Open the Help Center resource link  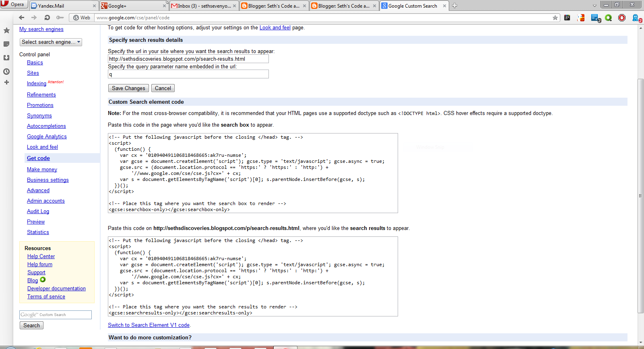41,257
